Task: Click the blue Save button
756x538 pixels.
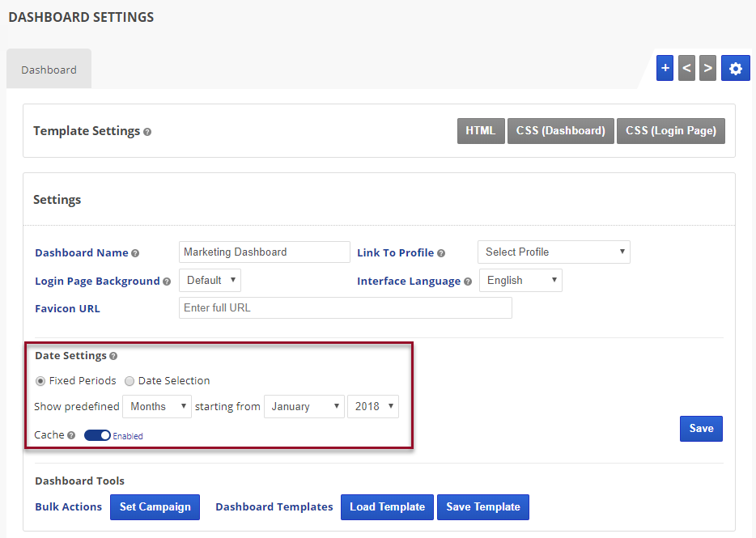Action: tap(701, 429)
